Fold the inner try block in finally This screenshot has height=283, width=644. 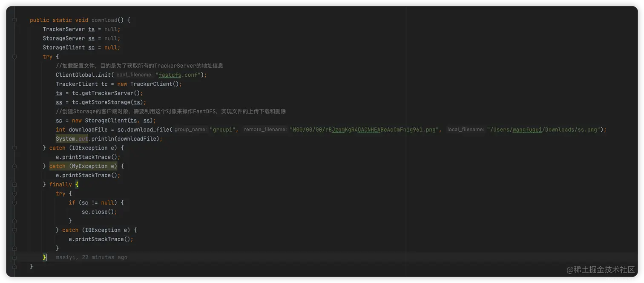14,193
